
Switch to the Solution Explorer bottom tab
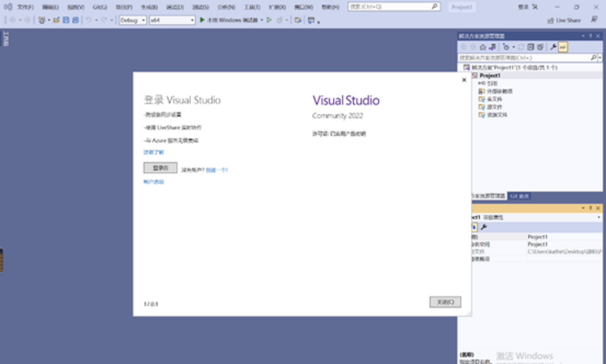point(489,196)
